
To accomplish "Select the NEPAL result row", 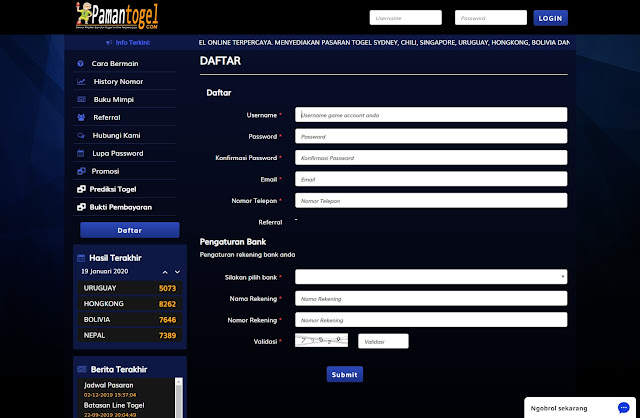I will click(x=130, y=336).
